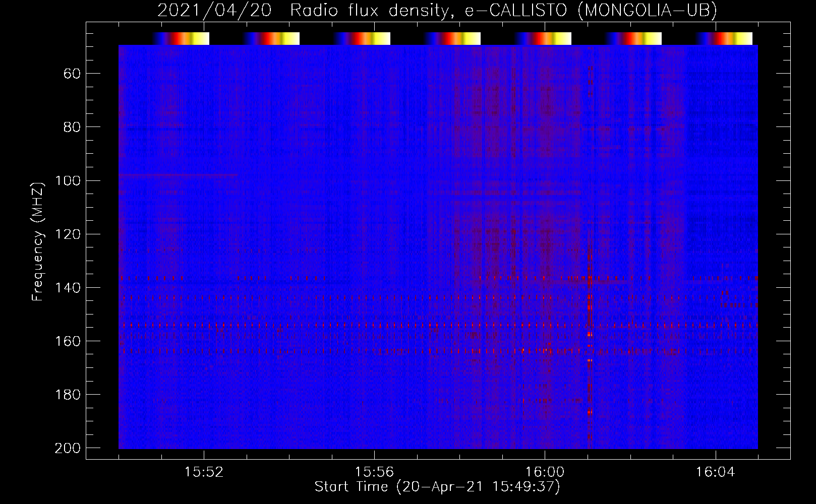Click the 100 frequency tick label
The width and height of the screenshot is (816, 504).
68,180
